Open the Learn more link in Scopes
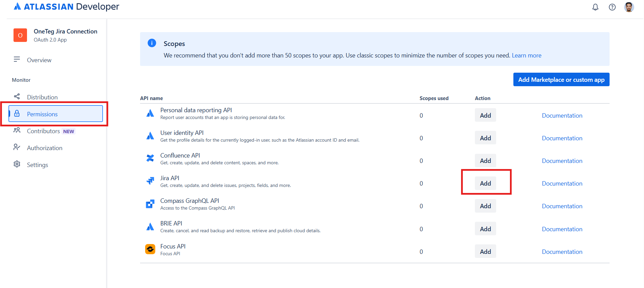The width and height of the screenshot is (644, 288). pos(527,55)
